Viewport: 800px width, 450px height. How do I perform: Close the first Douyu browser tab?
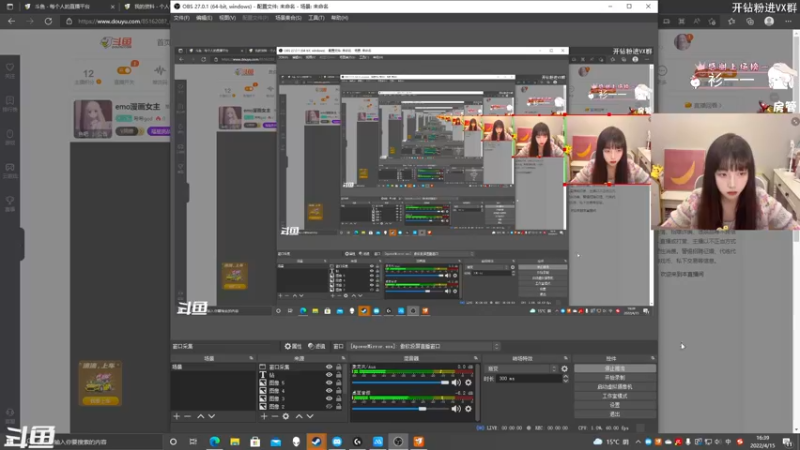(x=112, y=7)
